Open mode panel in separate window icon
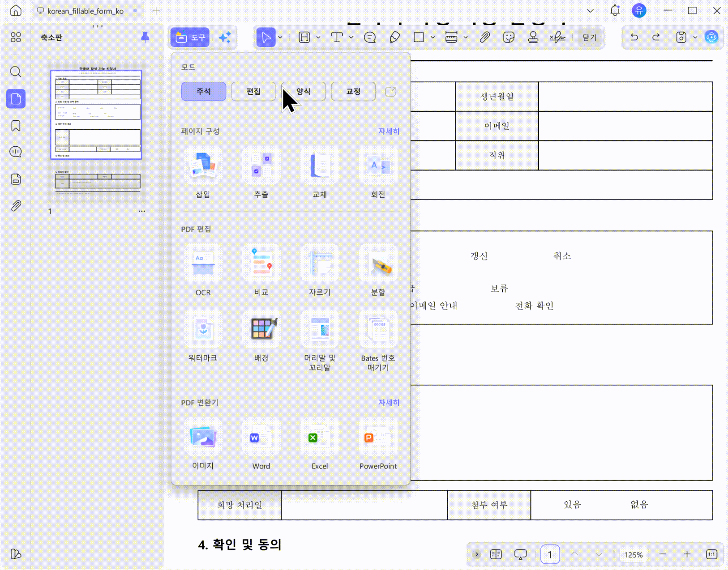The height and width of the screenshot is (570, 728). tap(390, 91)
